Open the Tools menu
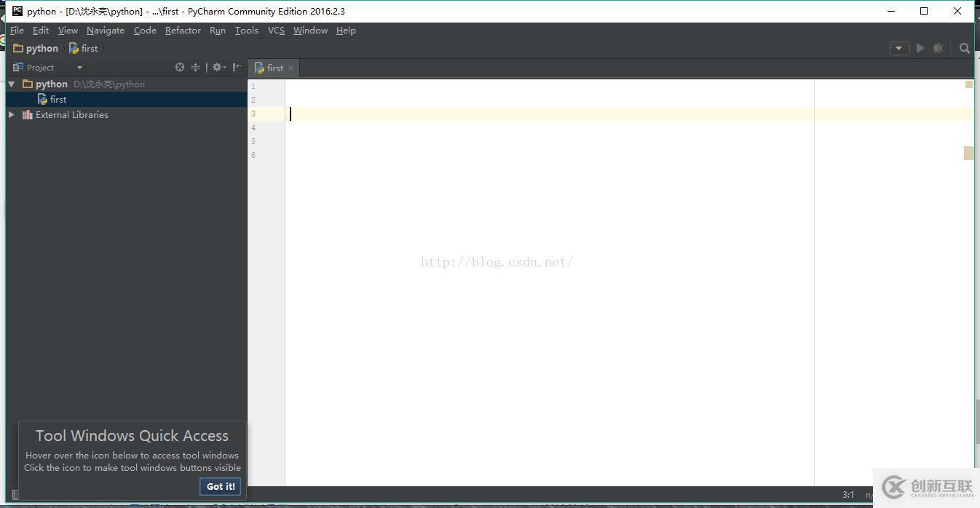Image resolution: width=980 pixels, height=508 pixels. pyautogui.click(x=247, y=31)
